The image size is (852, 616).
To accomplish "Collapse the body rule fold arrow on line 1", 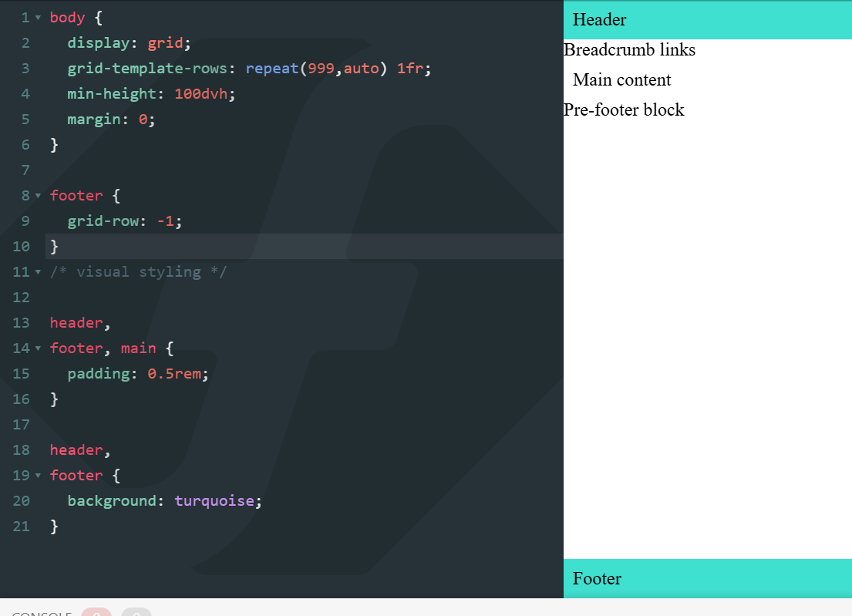I will (38, 18).
